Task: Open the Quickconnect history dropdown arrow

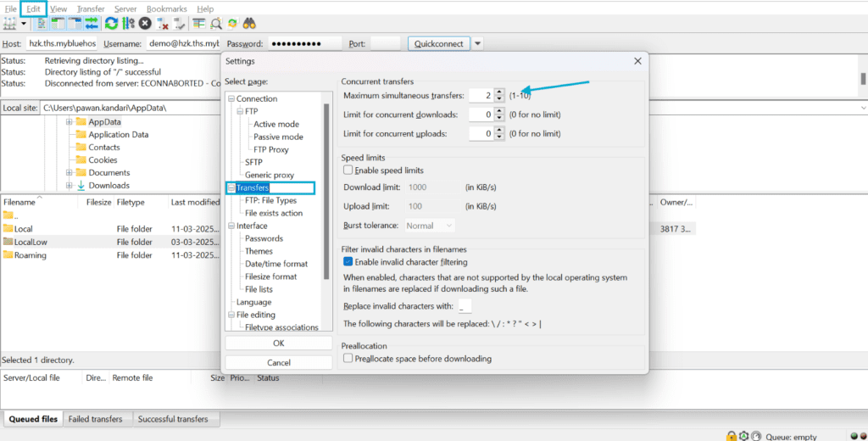Action: point(477,44)
